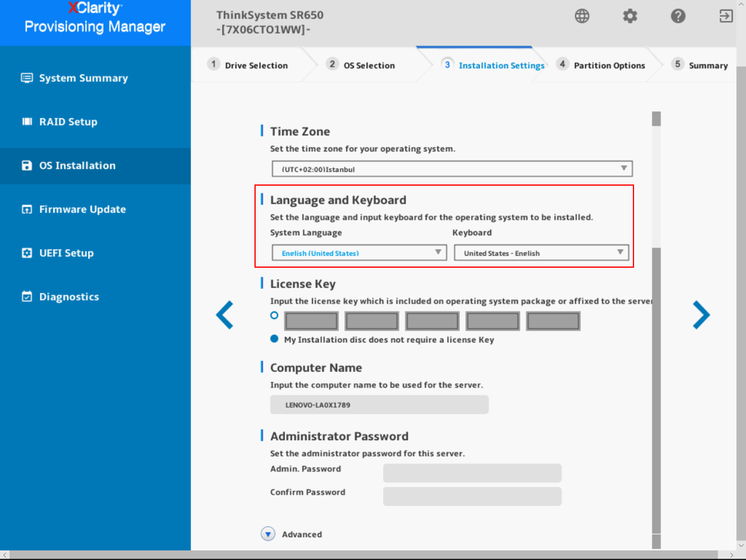Select the license key entry radio button

point(274,315)
